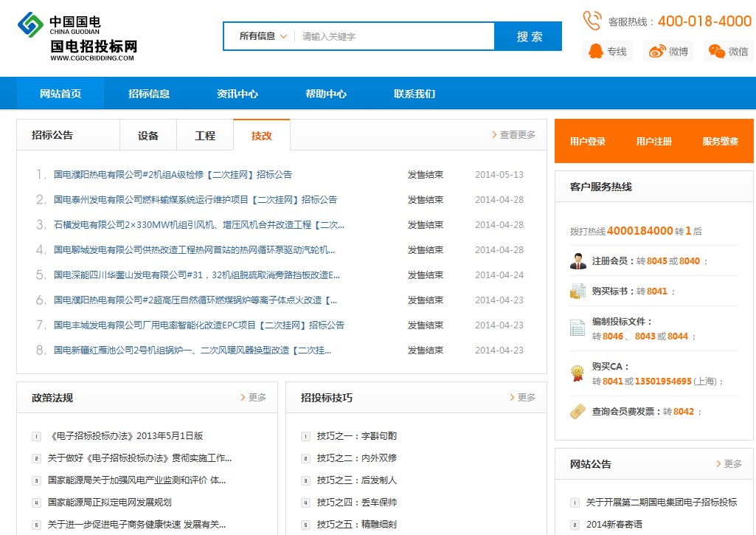
Task: Open 招标信息 in the navigation bar
Action: point(149,94)
